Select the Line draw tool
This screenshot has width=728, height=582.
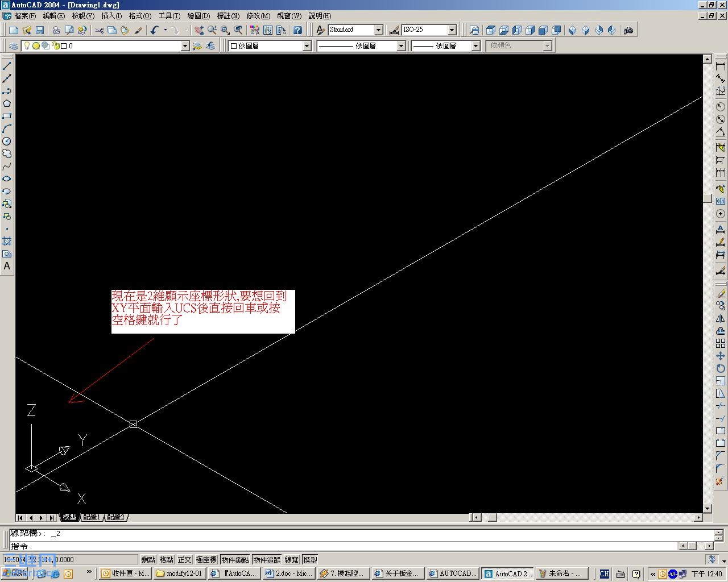point(7,66)
